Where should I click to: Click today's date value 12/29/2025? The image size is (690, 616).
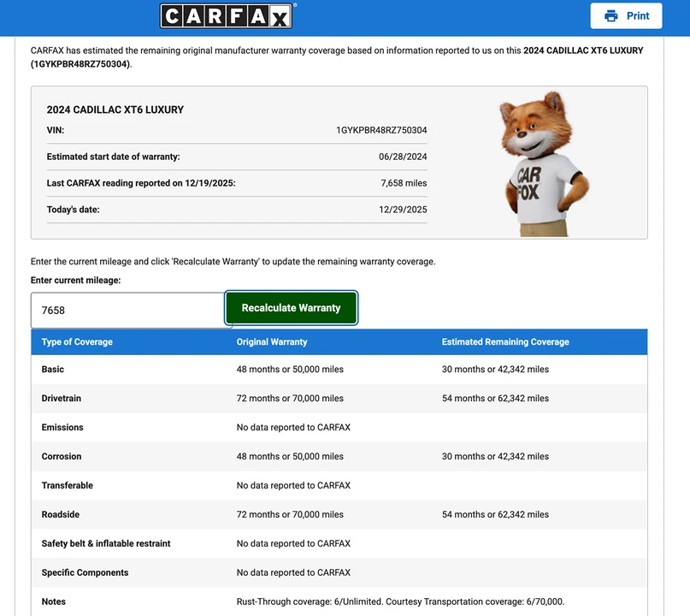pyautogui.click(x=403, y=210)
